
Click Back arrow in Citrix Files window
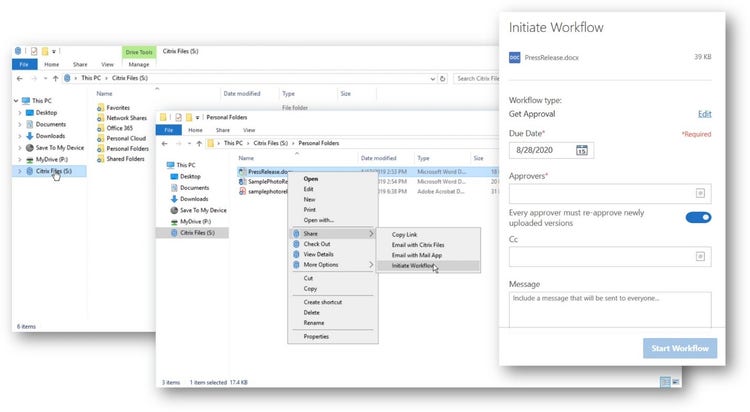click(x=20, y=78)
